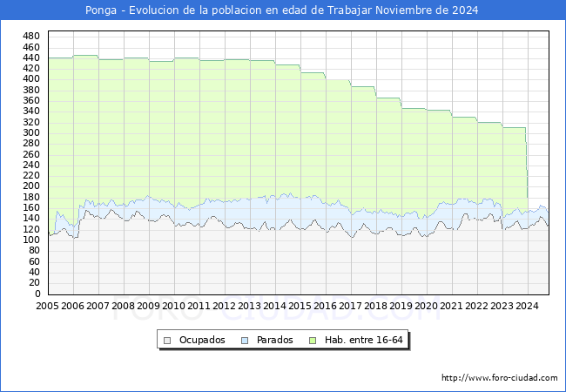Click the y-axis value 380
The image size is (566, 392).
click(31, 90)
